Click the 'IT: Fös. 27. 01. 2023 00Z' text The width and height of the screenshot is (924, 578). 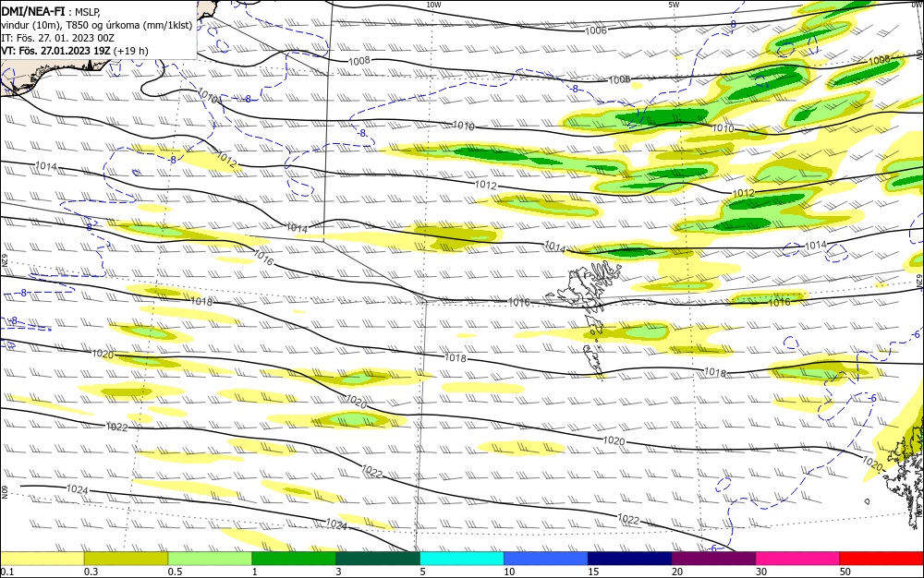(57, 38)
